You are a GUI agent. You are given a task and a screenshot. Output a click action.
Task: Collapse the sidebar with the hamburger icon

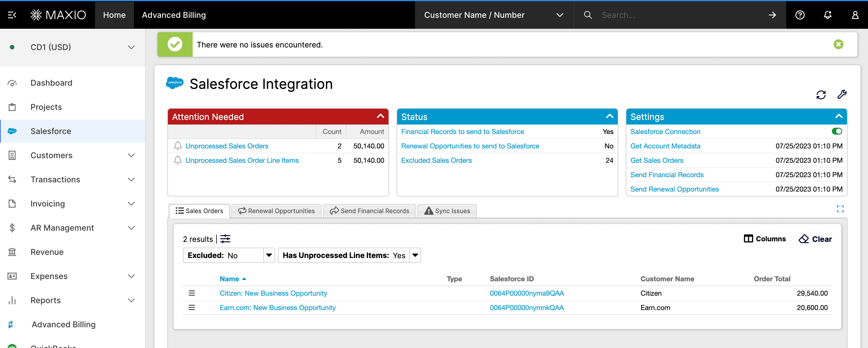tap(12, 15)
